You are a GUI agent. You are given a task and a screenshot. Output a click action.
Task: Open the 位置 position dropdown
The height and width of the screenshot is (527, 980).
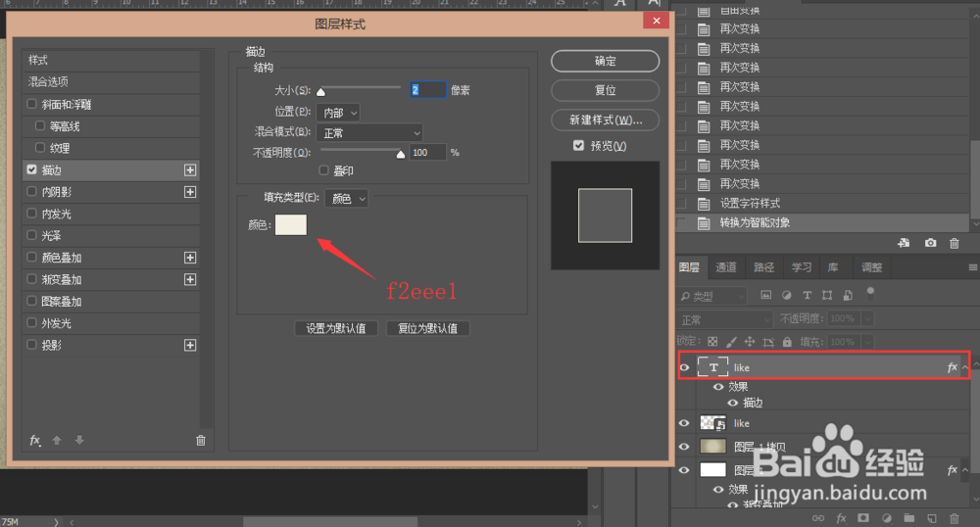338,113
